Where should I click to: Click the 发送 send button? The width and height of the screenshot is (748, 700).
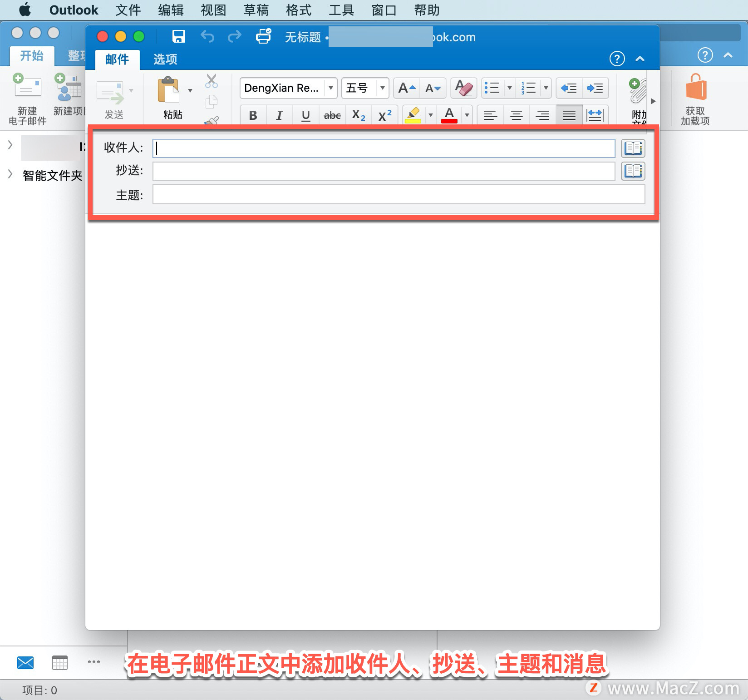tap(113, 101)
